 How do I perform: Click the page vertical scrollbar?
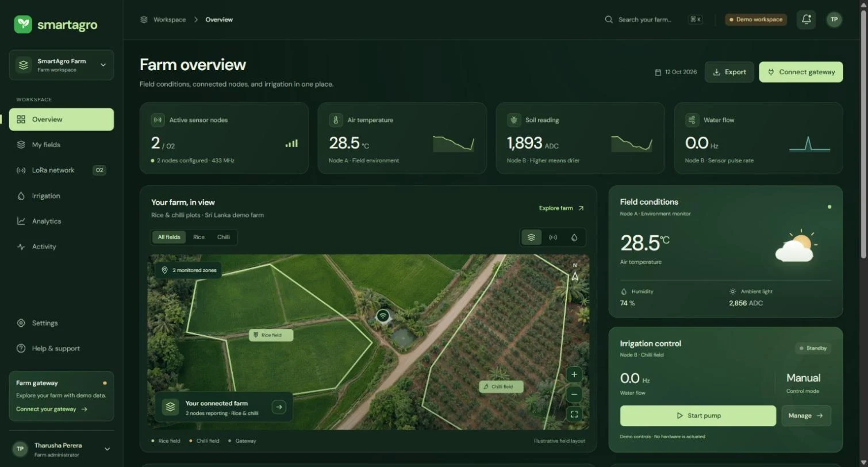point(863,135)
